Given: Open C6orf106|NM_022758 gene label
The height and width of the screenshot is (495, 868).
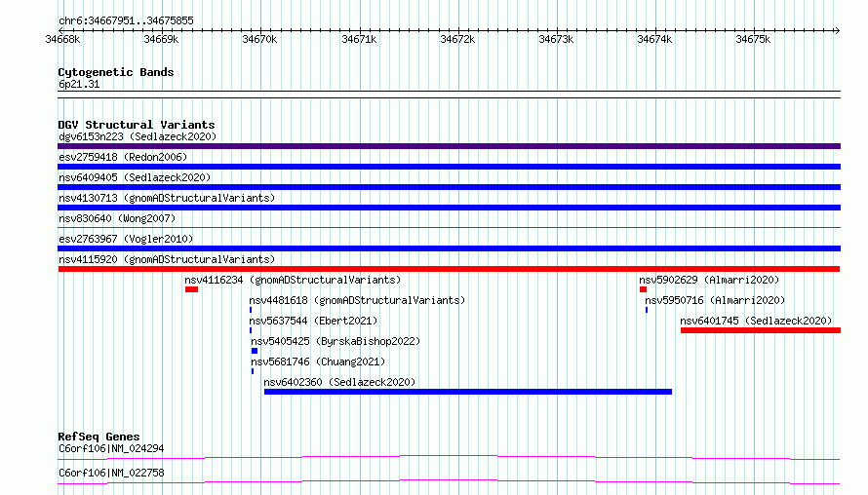Looking at the screenshot, I should (x=111, y=473).
